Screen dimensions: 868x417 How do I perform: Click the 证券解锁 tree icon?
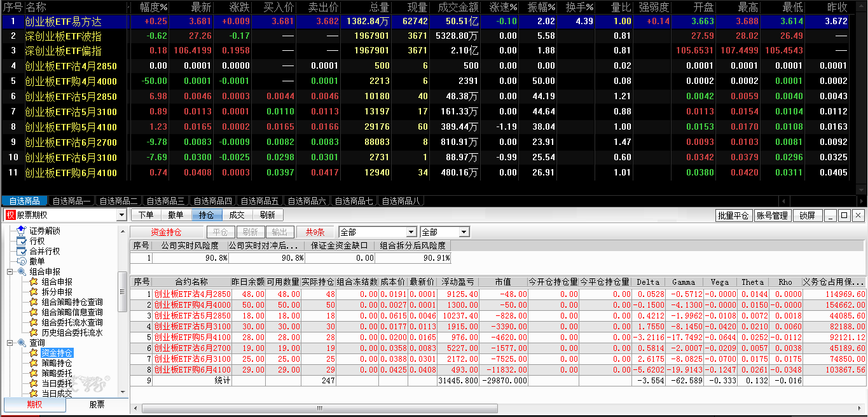(22, 231)
